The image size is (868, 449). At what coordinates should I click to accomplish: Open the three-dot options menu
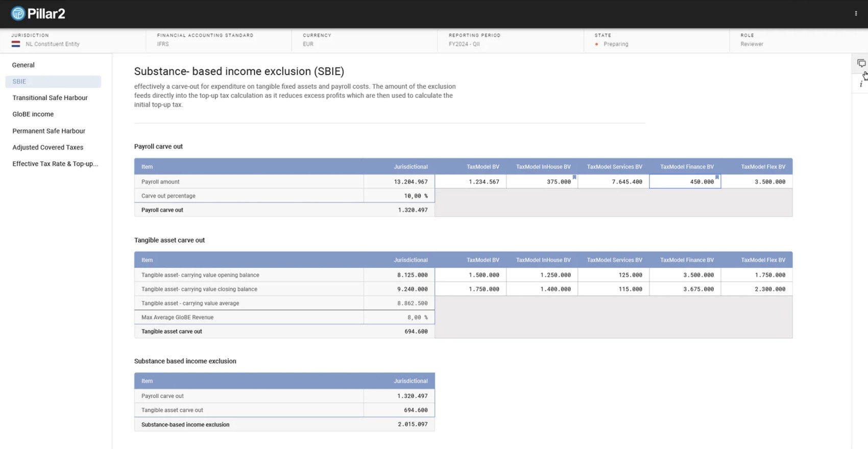tap(856, 14)
